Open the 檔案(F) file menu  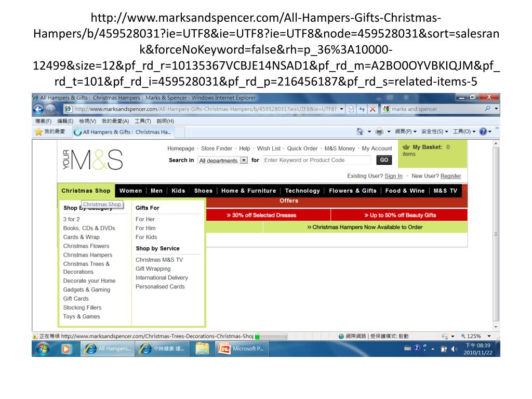(x=44, y=121)
